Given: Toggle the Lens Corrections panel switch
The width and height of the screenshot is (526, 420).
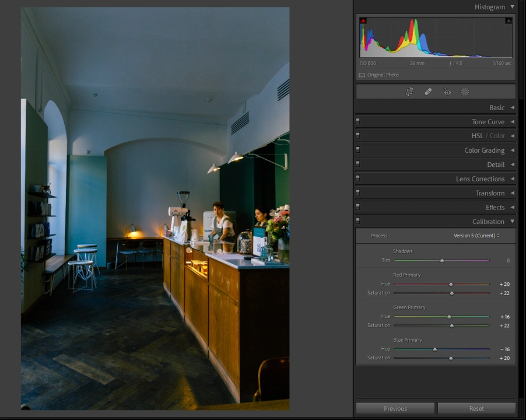Looking at the screenshot, I should click(358, 178).
